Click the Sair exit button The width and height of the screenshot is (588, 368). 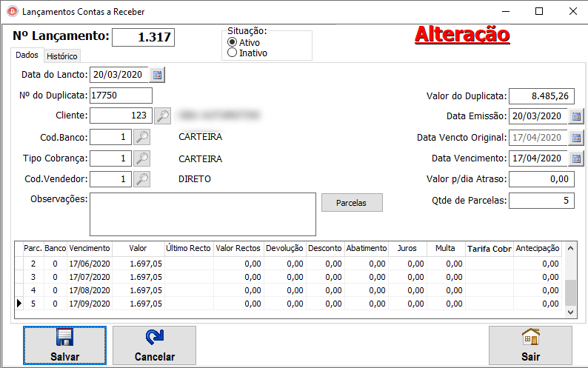coord(530,346)
